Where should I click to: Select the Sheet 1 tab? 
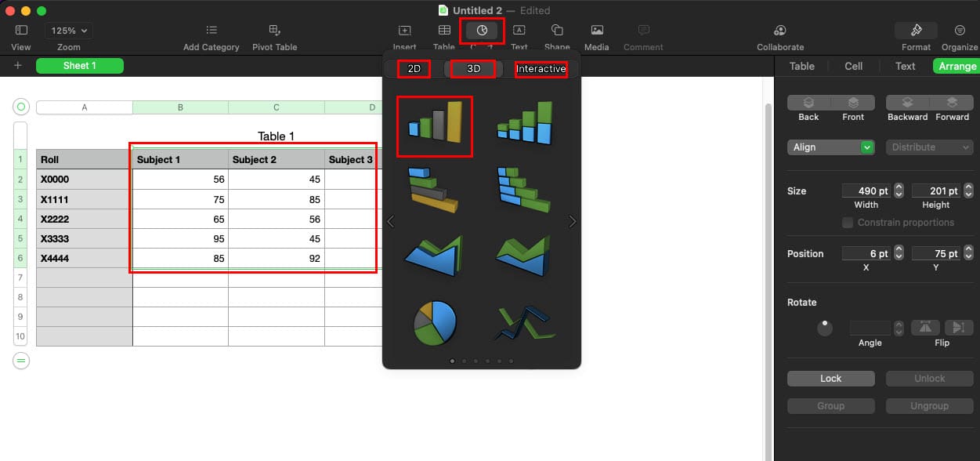[x=80, y=66]
